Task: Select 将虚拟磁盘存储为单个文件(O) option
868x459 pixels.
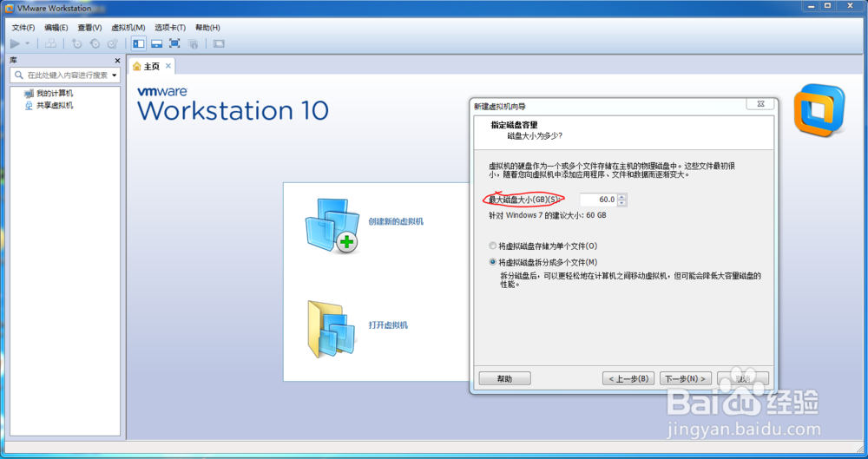Action: (x=543, y=246)
